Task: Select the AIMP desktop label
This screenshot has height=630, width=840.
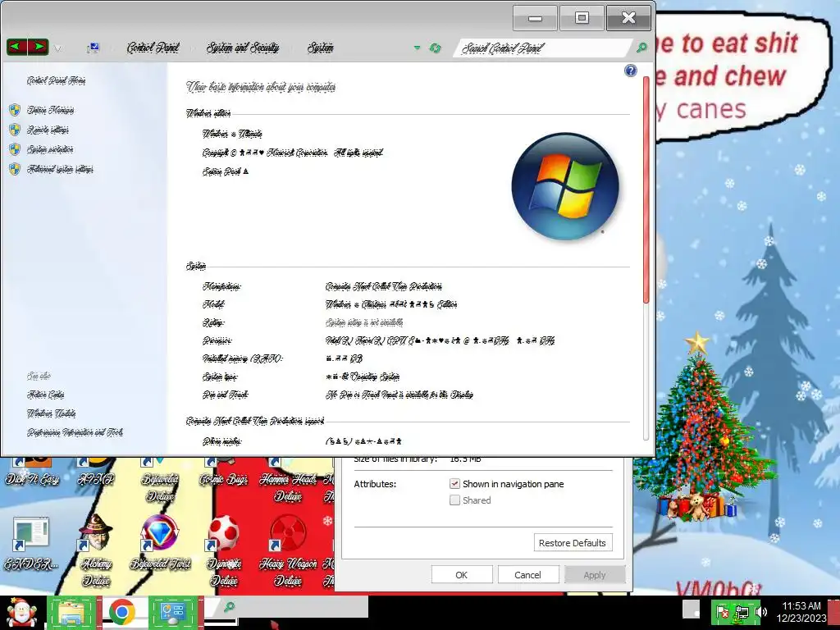Action: (96, 479)
